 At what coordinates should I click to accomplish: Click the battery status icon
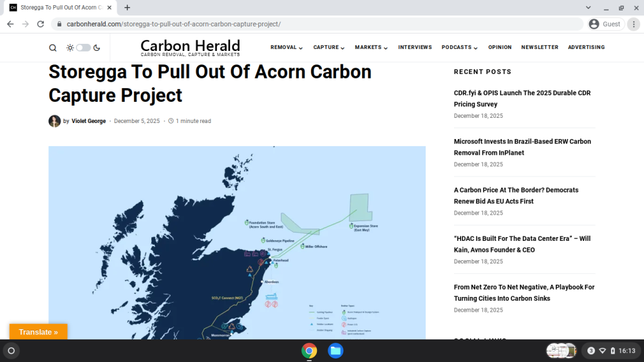[x=613, y=351]
